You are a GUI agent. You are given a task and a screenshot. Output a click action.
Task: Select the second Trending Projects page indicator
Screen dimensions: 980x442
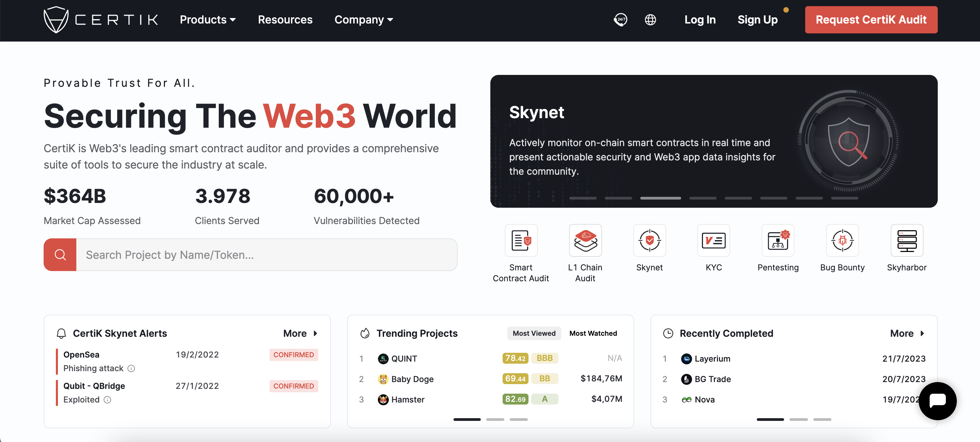(x=495, y=420)
